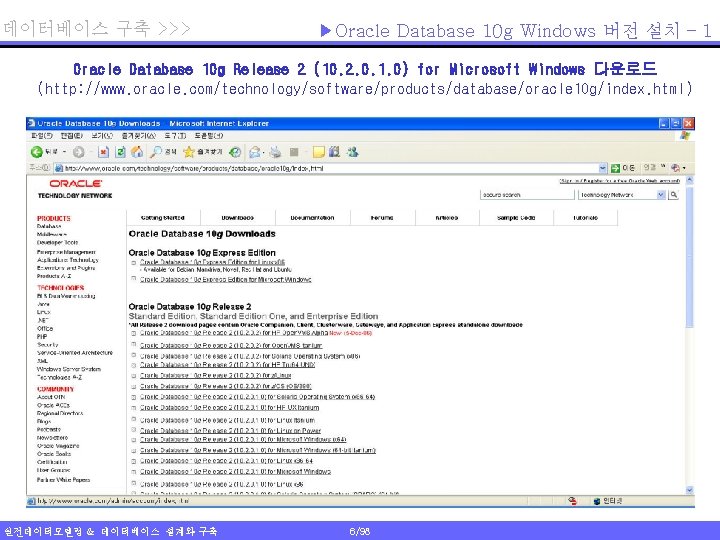Open Oracle Magazine in COMMUNITY sidebar
The height and width of the screenshot is (540, 720).
(x=58, y=446)
